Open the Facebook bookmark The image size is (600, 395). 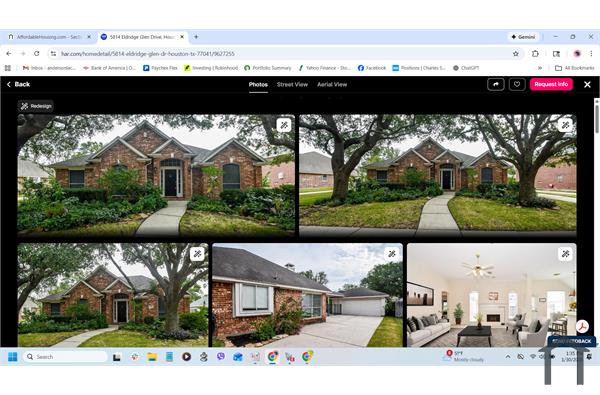(x=372, y=68)
